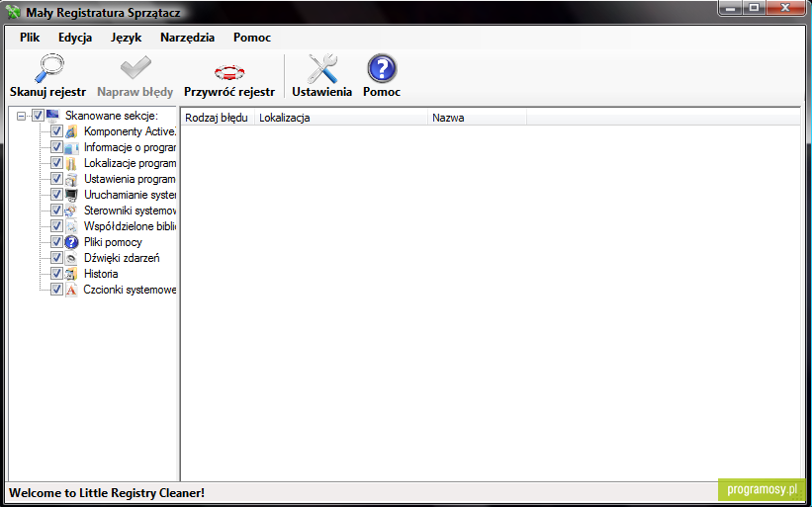Select the Dźwięki zdarzeń speaker icon

pyautogui.click(x=71, y=258)
